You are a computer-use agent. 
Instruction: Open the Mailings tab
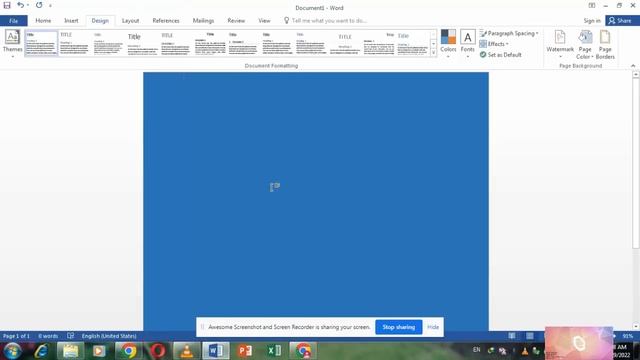203,20
